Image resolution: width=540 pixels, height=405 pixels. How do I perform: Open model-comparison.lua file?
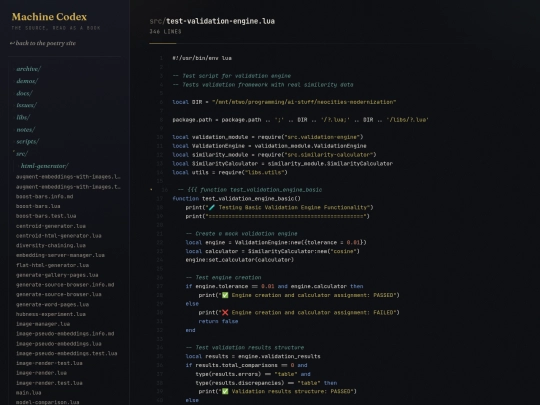click(x=48, y=402)
